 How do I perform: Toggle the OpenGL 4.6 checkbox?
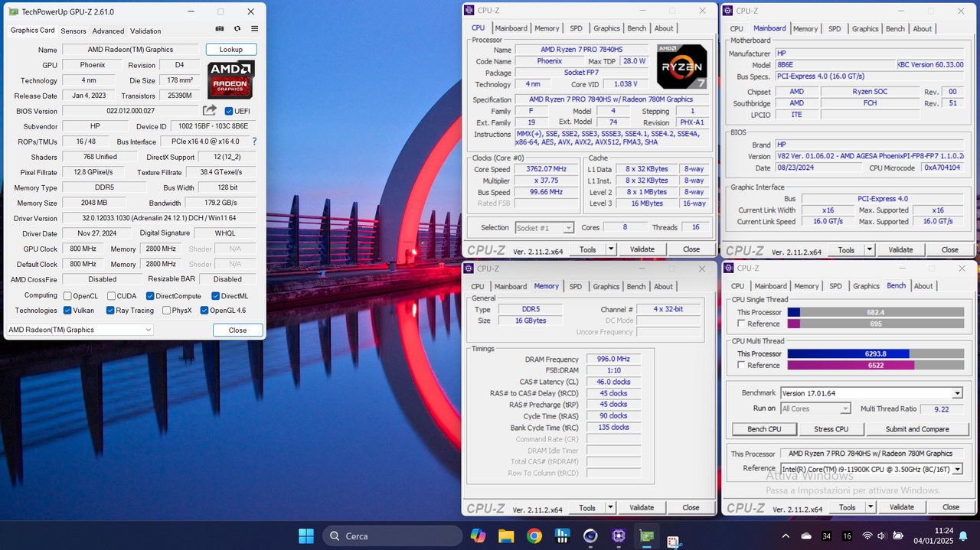(204, 311)
